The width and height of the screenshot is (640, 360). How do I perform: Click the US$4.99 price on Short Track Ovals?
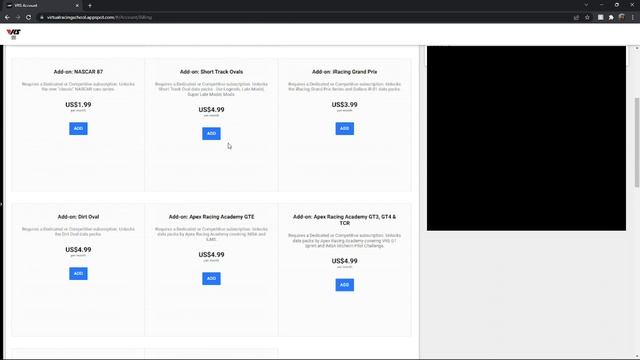tap(211, 110)
